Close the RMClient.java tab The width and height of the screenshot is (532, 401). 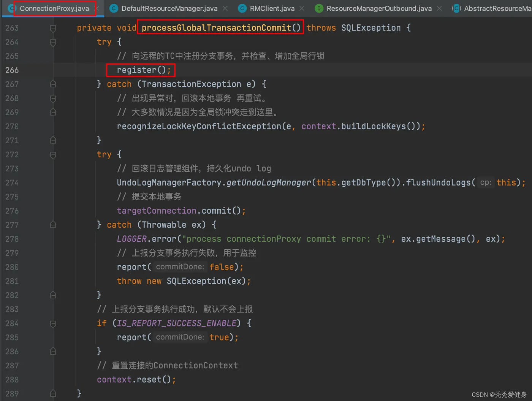click(x=302, y=8)
